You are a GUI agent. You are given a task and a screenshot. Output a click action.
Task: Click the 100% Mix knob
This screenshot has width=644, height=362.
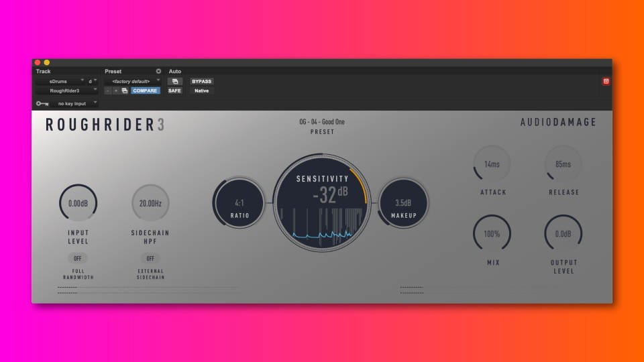click(x=492, y=234)
